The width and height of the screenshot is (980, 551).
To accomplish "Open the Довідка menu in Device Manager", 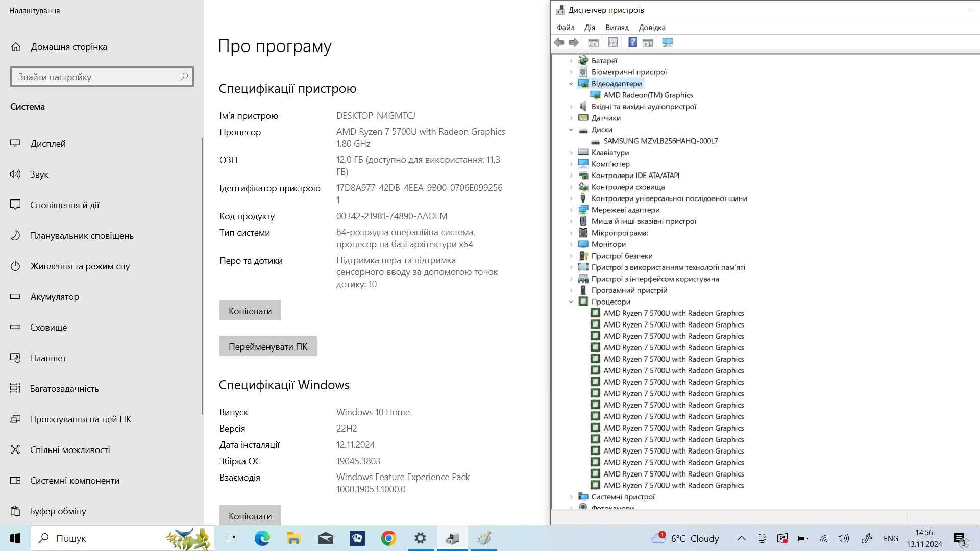I will coord(652,28).
